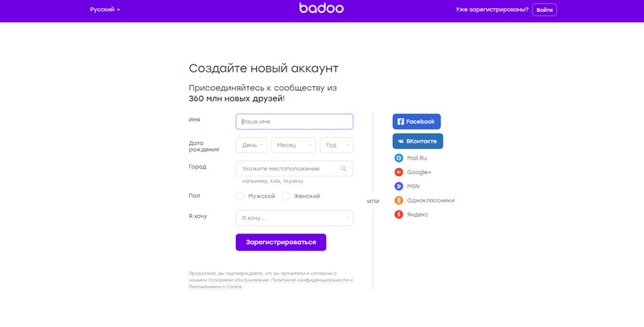The width and height of the screenshot is (644, 327).
Task: Open the Условиями обслуживания link
Action: 238,280
